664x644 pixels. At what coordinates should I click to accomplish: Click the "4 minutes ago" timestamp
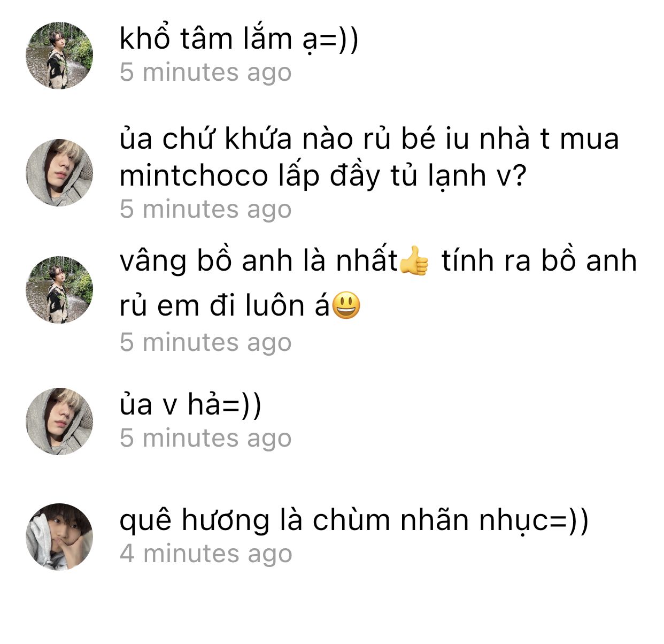click(x=206, y=554)
